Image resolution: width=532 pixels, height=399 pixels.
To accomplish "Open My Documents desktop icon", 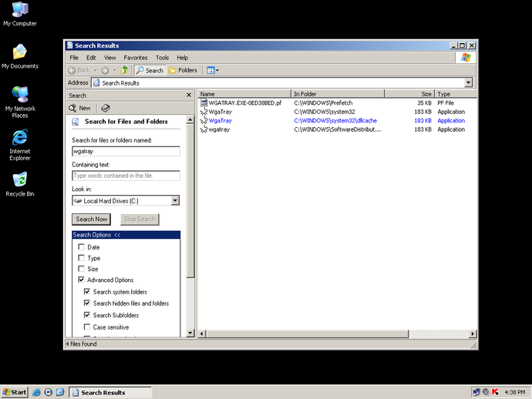I will (x=20, y=56).
